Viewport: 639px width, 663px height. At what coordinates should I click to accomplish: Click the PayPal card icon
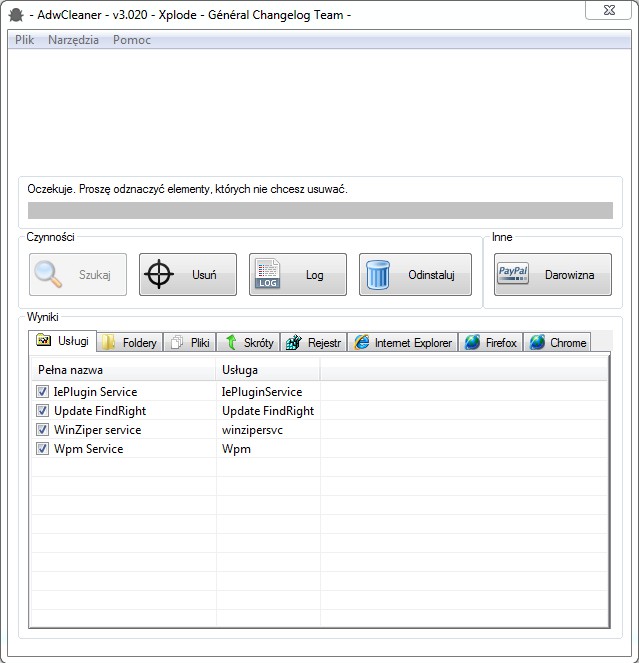(513, 274)
